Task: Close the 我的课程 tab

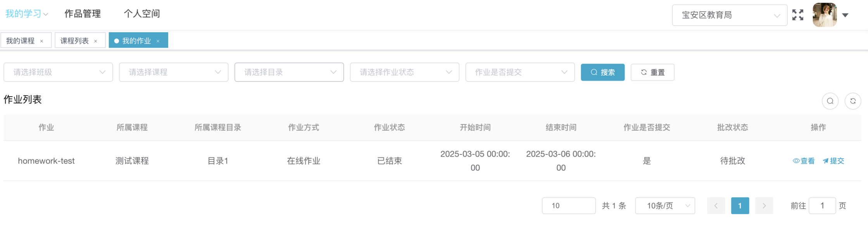Action: pyautogui.click(x=42, y=41)
